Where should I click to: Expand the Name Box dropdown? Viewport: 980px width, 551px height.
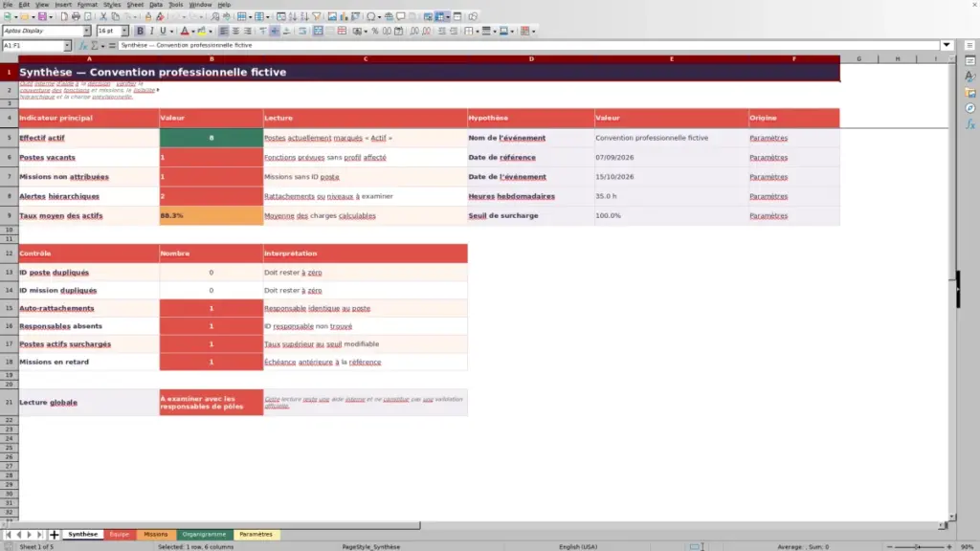coord(67,46)
